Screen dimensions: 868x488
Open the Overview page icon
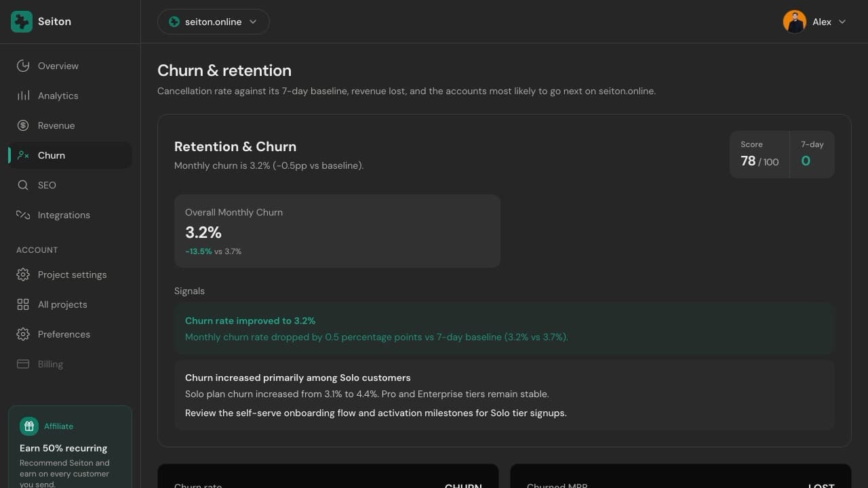pos(23,66)
